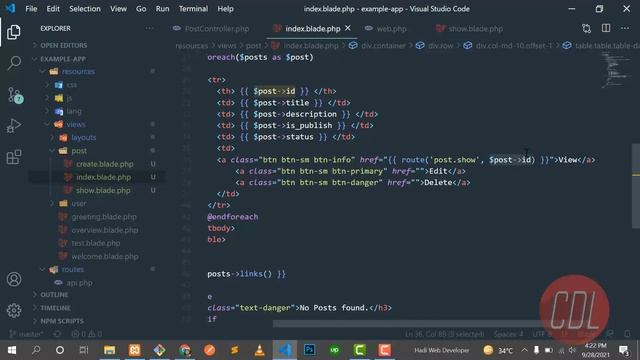Click errors and warnings count in status bar
This screenshot has height=360, width=640.
coord(87,334)
